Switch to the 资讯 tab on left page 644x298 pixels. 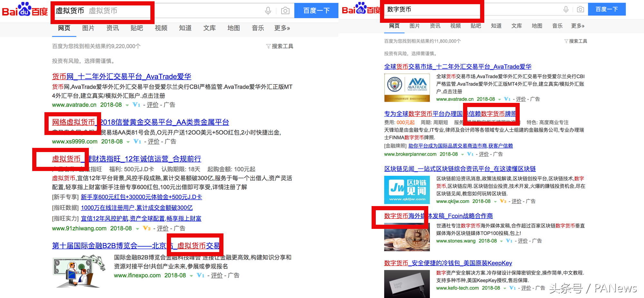[112, 28]
